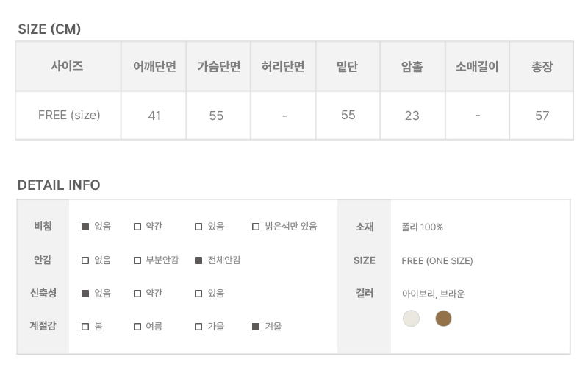
Task: Select the 봄 season checkbox
Action: pyautogui.click(x=85, y=326)
